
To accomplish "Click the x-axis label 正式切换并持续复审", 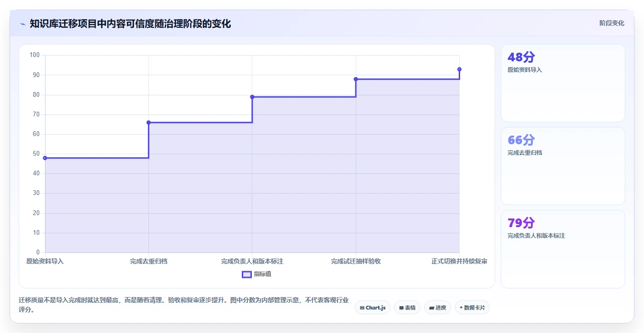I will (x=459, y=261).
